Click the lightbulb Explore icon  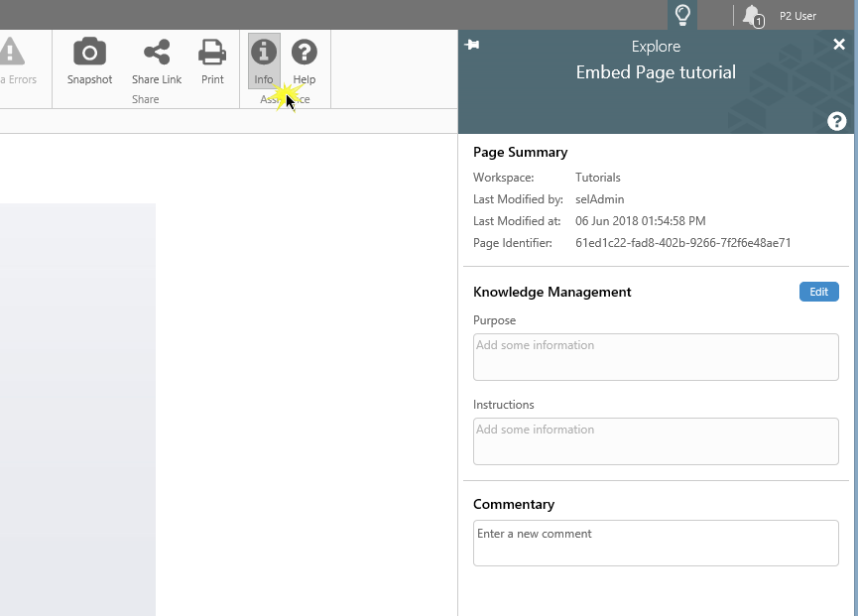[x=682, y=15]
